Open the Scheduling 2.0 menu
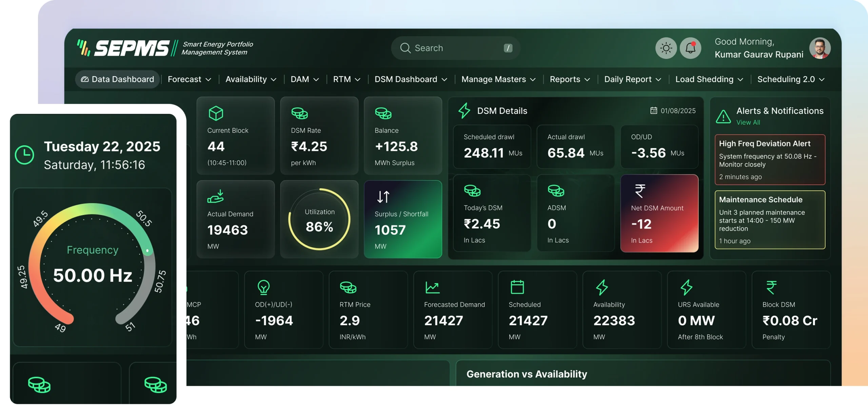Image resolution: width=868 pixels, height=414 pixels. 791,79
